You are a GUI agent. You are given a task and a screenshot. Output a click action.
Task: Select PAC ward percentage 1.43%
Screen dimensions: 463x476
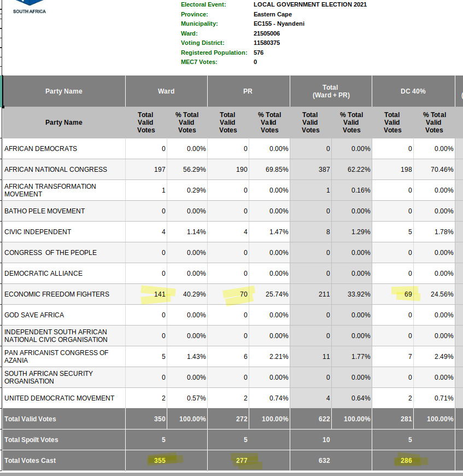[196, 357]
